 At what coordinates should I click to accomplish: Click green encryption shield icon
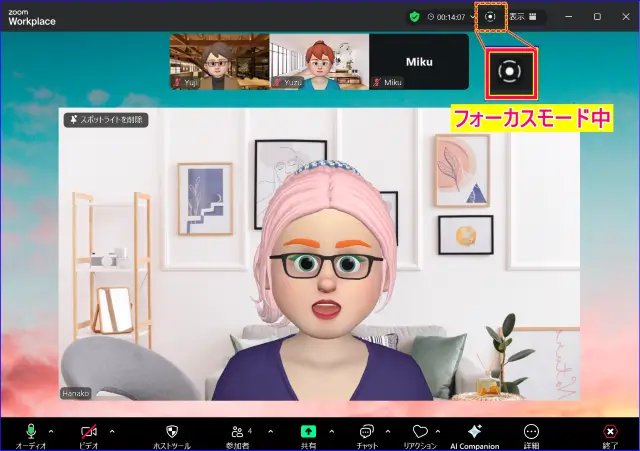tap(413, 16)
